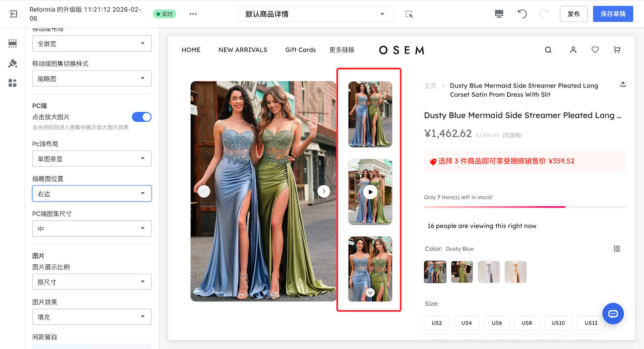The image size is (644, 349).
Task: Open the Pc端布局 dropdown showing 单图旁显
Action: coord(92,159)
